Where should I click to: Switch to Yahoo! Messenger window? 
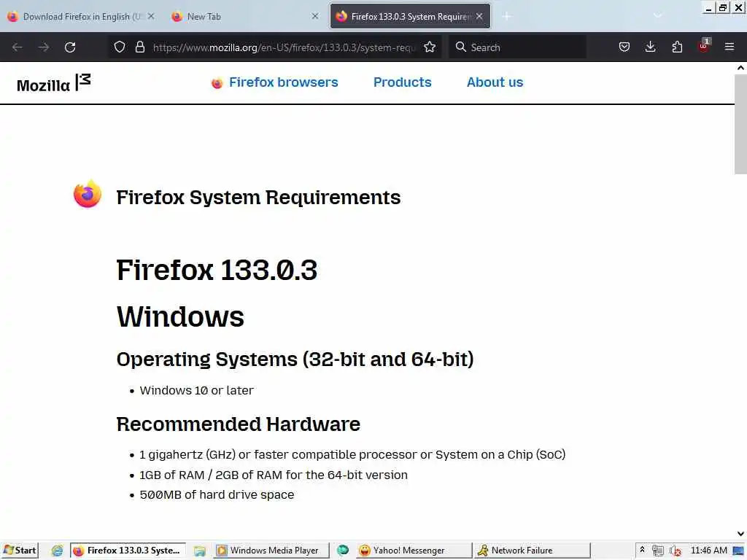click(414, 550)
